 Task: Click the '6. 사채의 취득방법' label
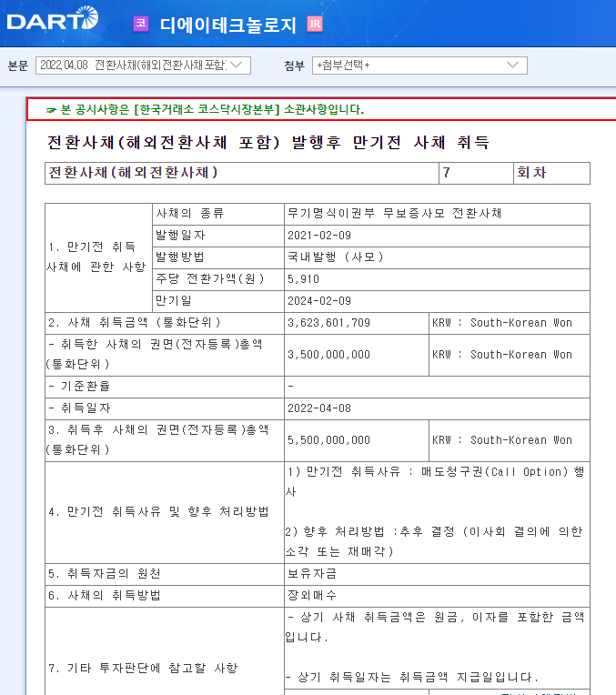(105, 596)
